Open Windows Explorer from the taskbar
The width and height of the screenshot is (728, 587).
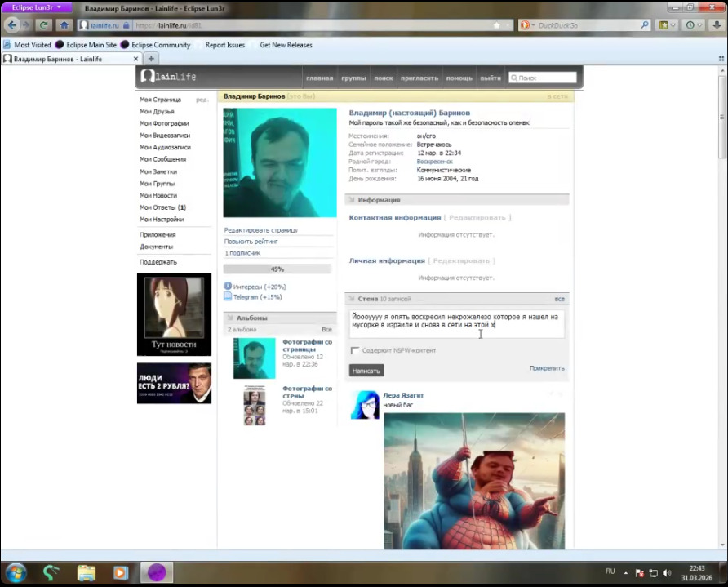[x=87, y=572]
